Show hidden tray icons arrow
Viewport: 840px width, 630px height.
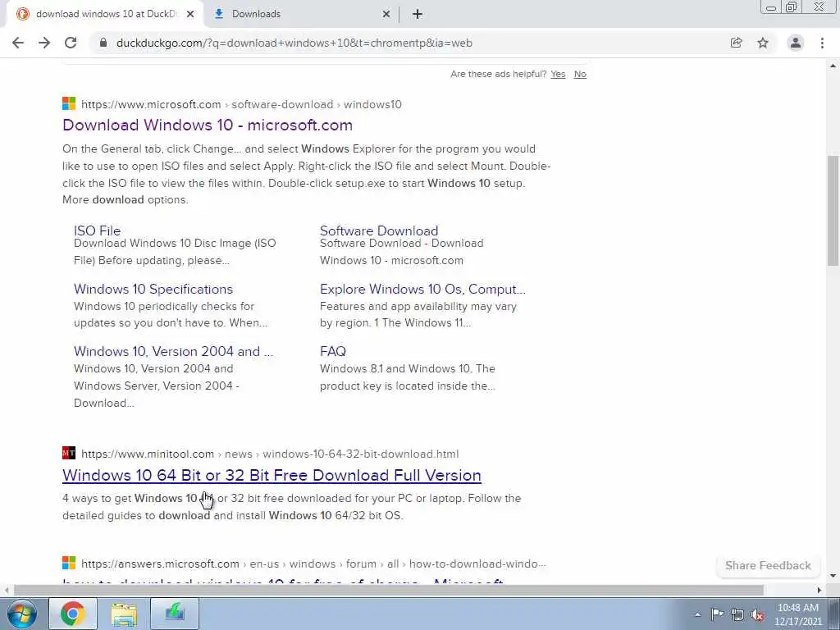[x=697, y=614]
